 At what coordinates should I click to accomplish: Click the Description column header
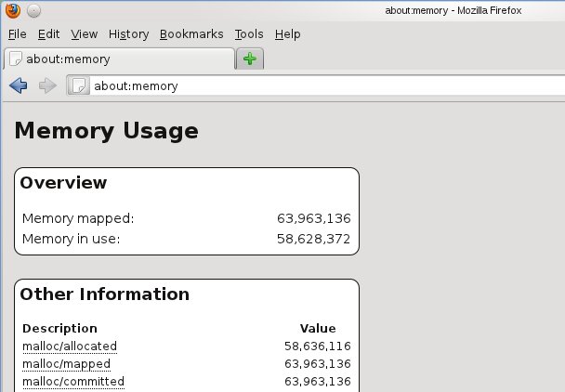pos(59,329)
